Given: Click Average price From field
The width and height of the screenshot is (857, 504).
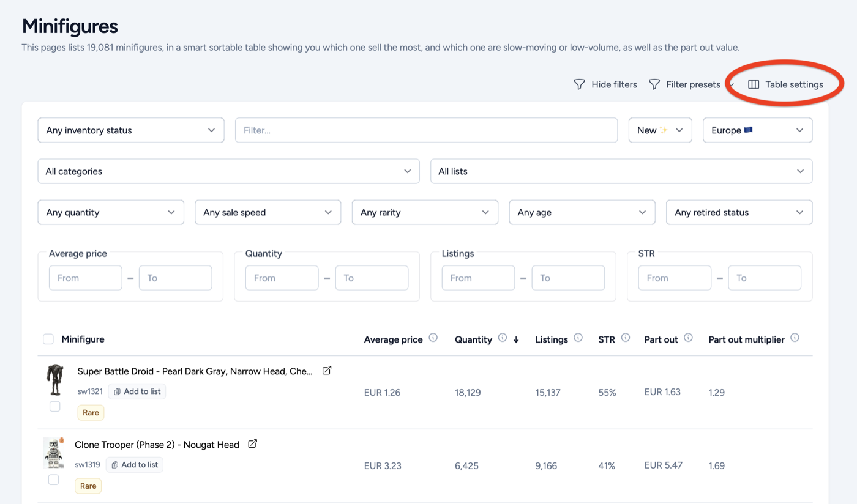Looking at the screenshot, I should (86, 278).
